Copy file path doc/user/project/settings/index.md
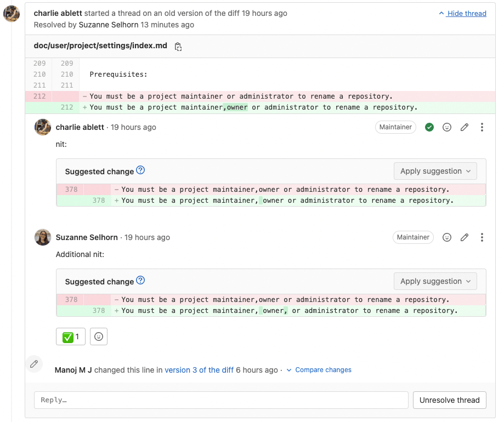 tap(178, 47)
